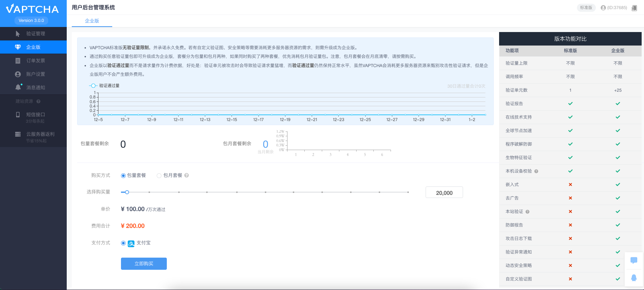Open 消息通知 in the sidebar

pyautogui.click(x=33, y=88)
